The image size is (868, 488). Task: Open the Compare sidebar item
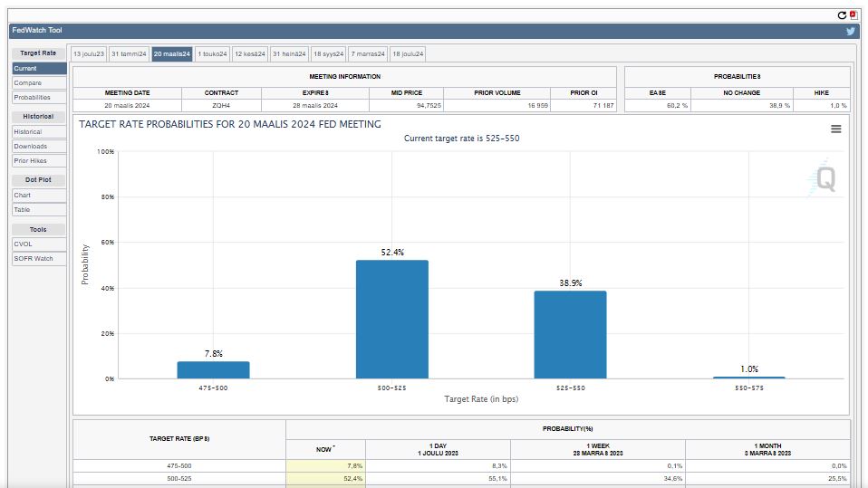[39, 83]
